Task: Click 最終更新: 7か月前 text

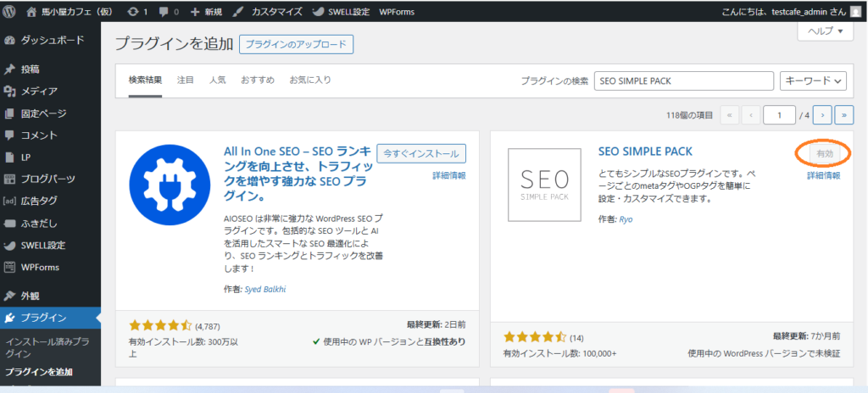Action: (807, 336)
